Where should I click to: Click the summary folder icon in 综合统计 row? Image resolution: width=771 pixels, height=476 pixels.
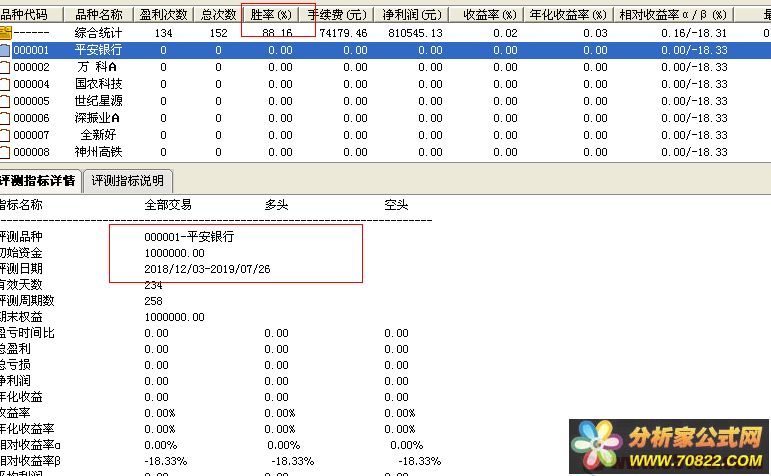[x=5, y=33]
